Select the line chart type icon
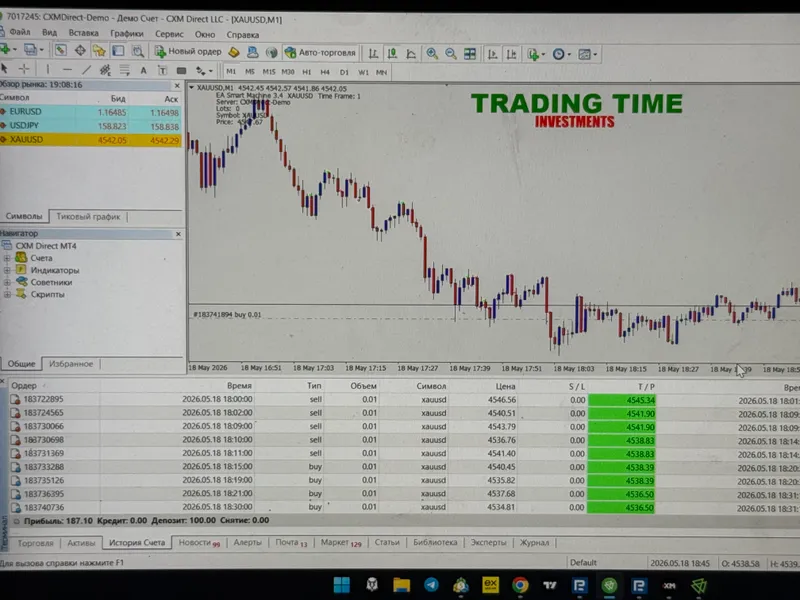The image size is (800, 600). pos(411,54)
